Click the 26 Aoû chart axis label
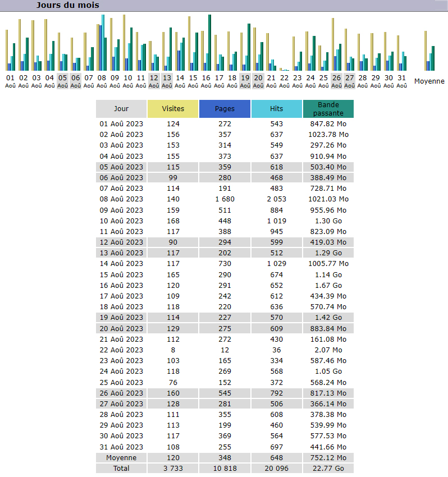This screenshot has width=448, height=477. click(x=337, y=81)
